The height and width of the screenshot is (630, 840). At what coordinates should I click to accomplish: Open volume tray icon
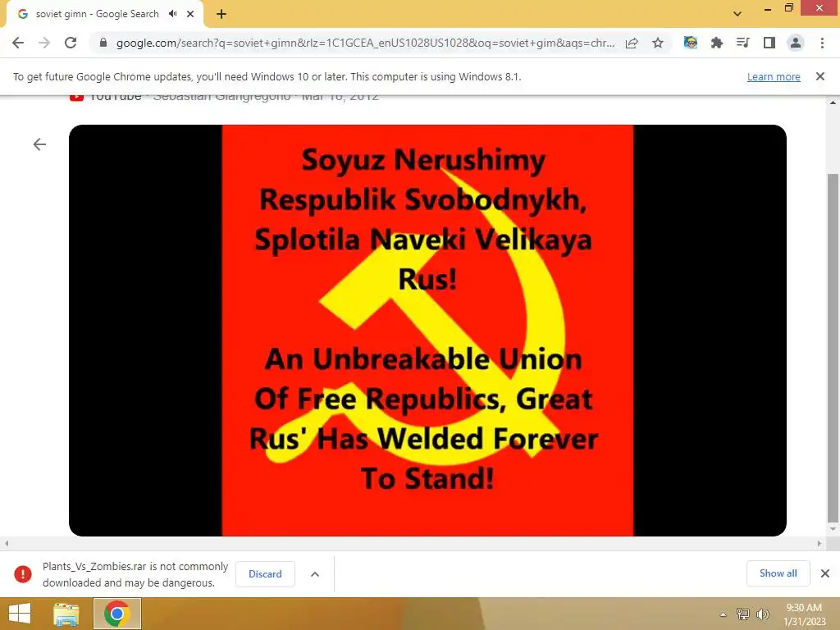[x=763, y=614]
